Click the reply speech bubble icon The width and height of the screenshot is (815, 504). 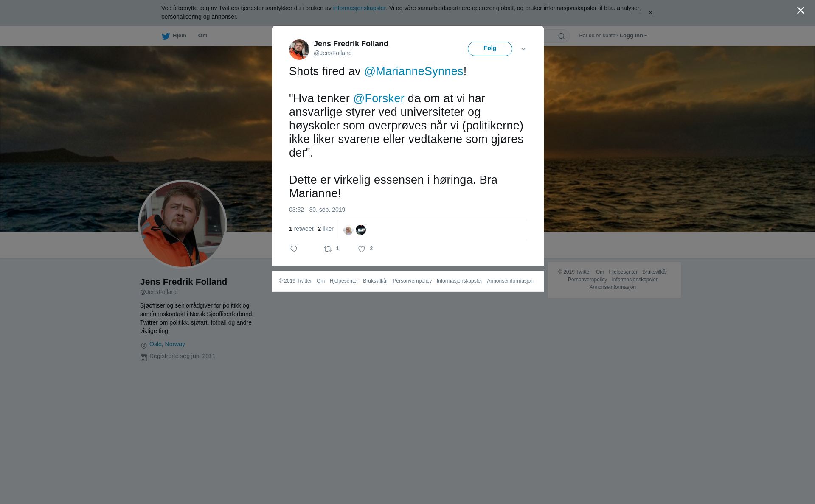point(294,249)
